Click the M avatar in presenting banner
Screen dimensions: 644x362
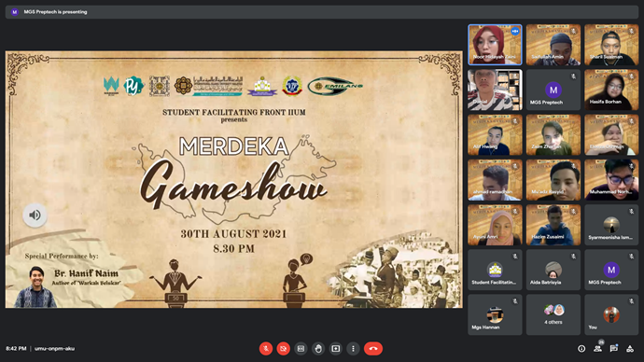coord(15,12)
